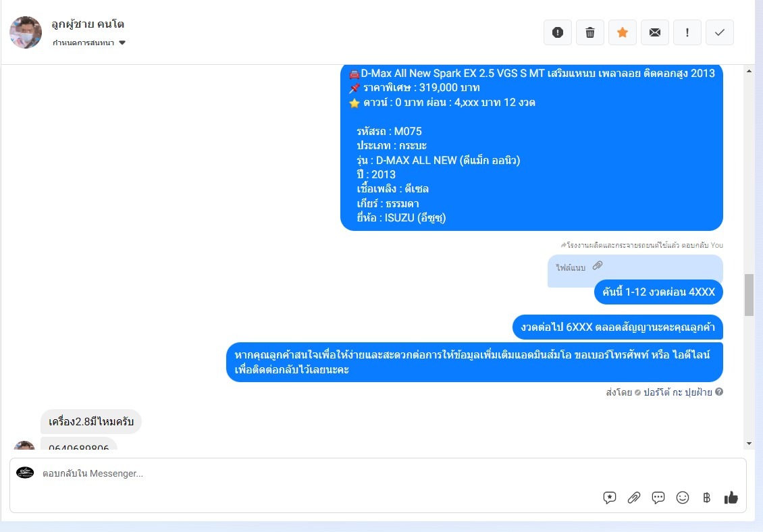Open the customer's profile picture
The image size is (763, 532).
pos(26,32)
